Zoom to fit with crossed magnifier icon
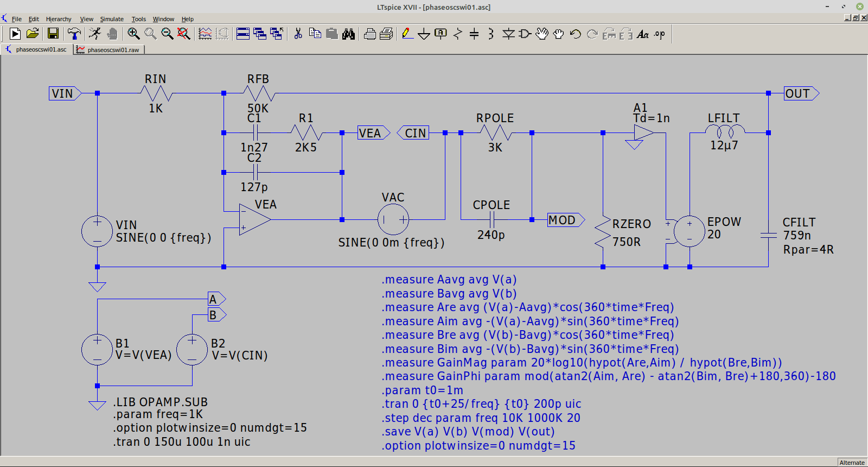The image size is (868, 467). pyautogui.click(x=184, y=34)
